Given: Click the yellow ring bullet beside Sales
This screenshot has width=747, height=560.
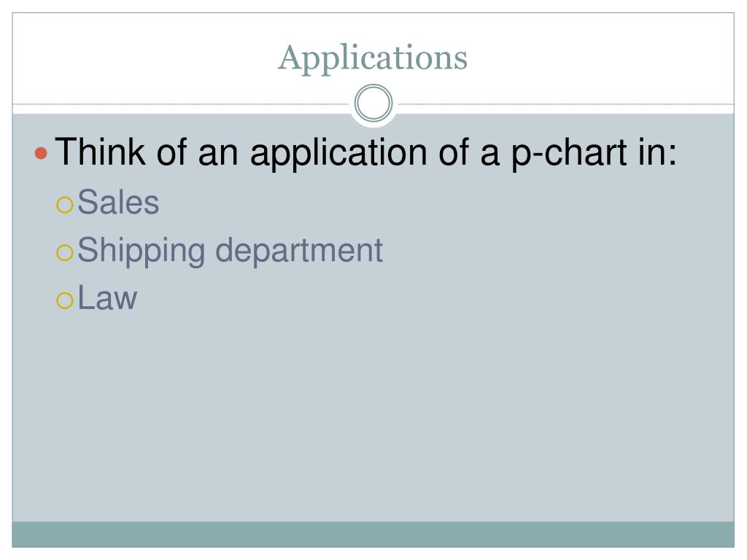Looking at the screenshot, I should 64,205.
